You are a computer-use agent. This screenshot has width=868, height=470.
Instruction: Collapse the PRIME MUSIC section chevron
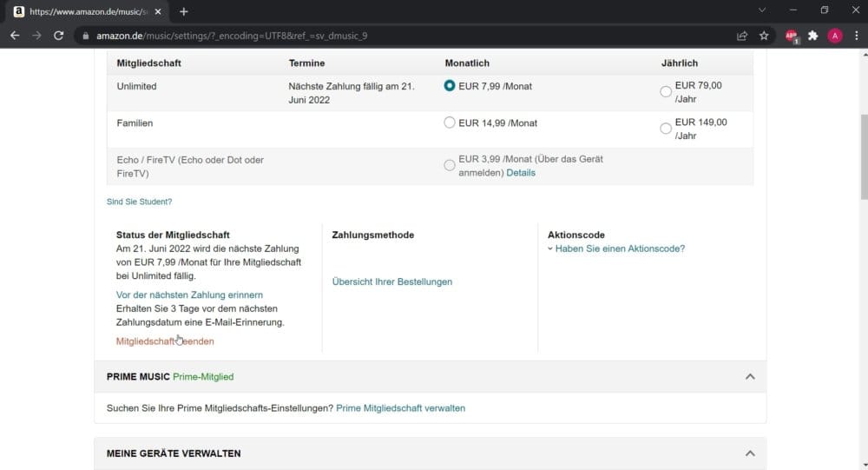[x=750, y=377]
